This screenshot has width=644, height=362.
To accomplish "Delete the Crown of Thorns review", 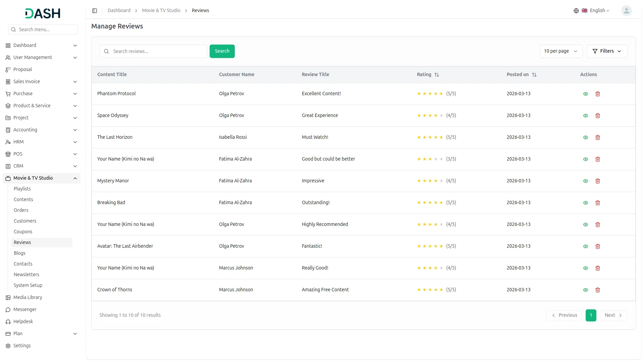I will [597, 290].
